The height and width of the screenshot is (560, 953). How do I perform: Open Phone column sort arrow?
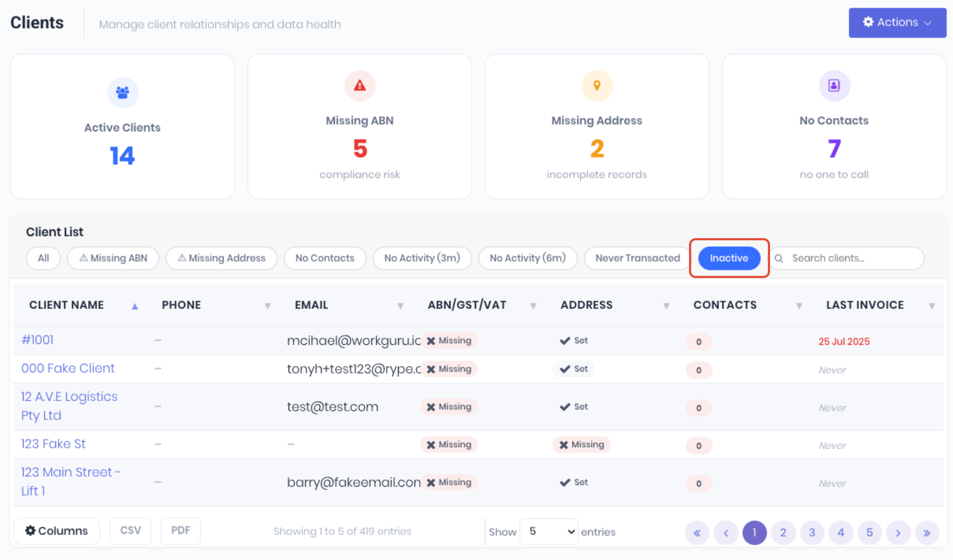point(268,306)
